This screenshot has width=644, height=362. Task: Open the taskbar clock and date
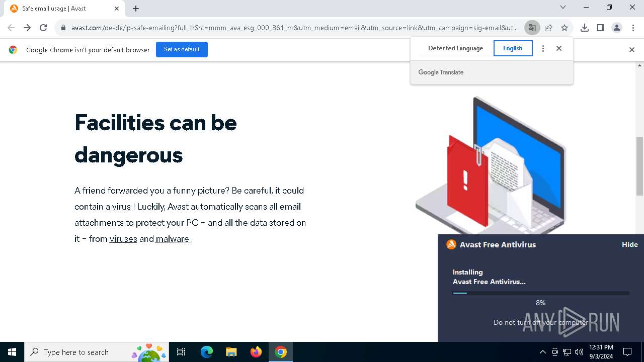pos(601,352)
